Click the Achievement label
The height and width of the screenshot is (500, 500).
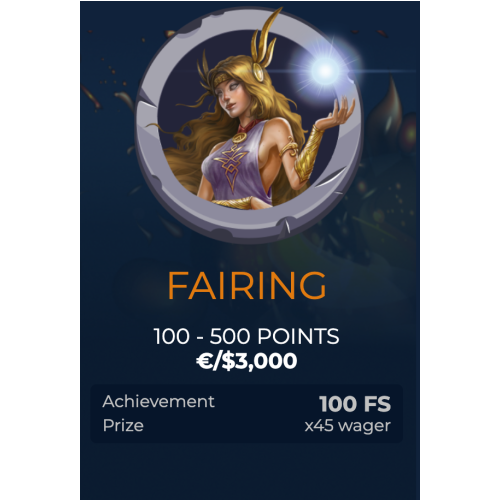[x=159, y=401]
